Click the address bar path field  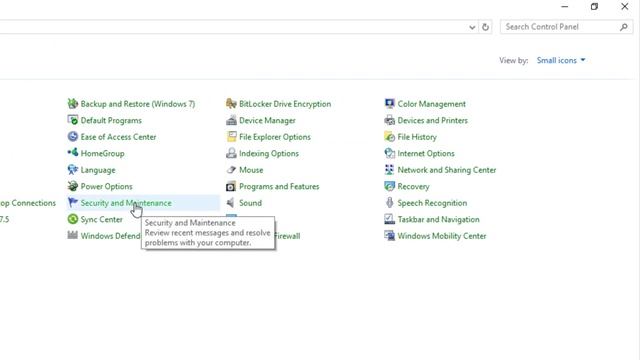[x=233, y=27]
